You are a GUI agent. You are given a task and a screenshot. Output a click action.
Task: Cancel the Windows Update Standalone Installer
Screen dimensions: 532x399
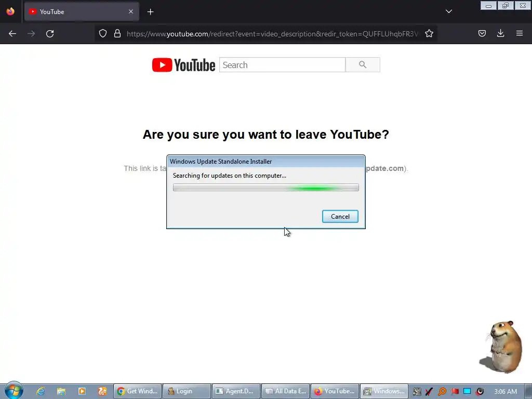click(340, 217)
